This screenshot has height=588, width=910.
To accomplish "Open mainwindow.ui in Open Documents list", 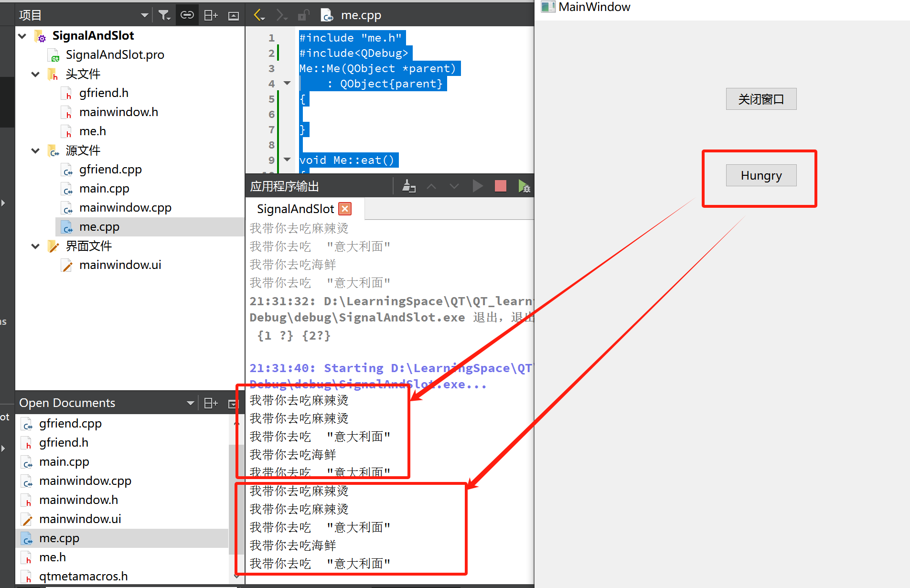I will (80, 519).
